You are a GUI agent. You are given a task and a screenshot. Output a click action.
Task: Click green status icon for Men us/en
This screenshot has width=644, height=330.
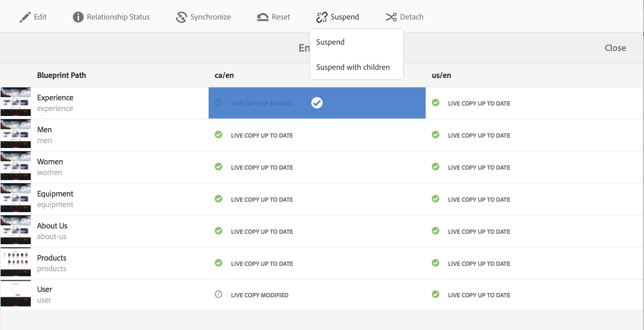coord(435,135)
